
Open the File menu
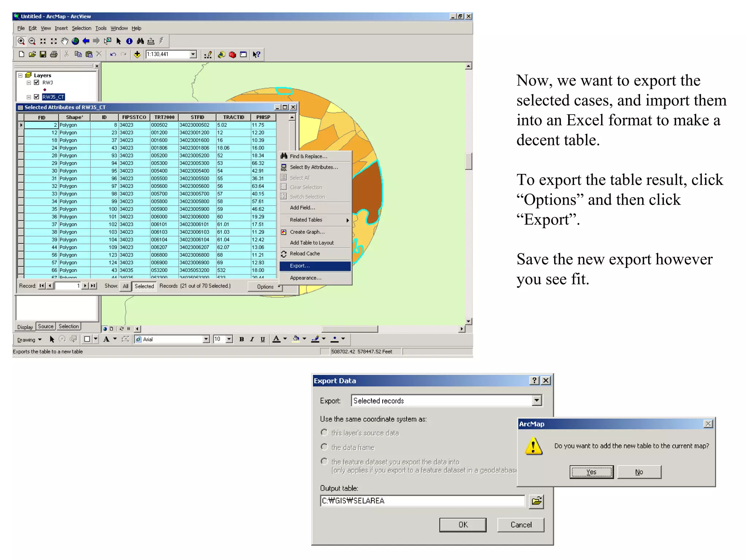point(21,28)
